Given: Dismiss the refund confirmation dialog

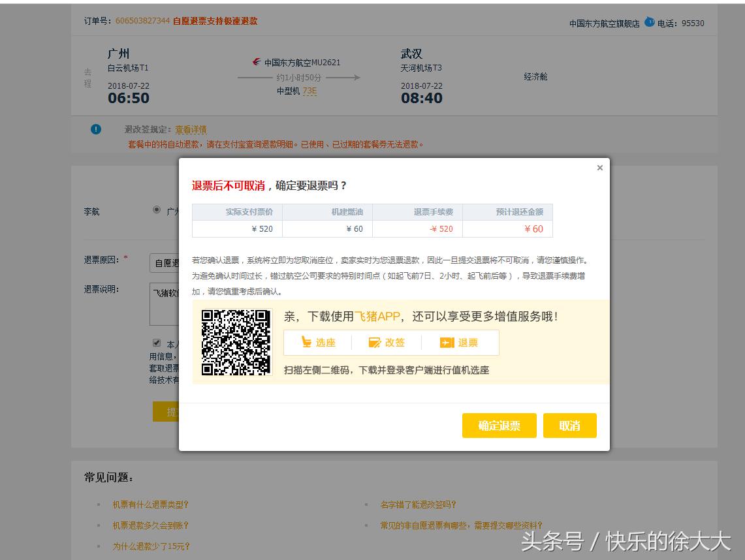Looking at the screenshot, I should click(599, 168).
